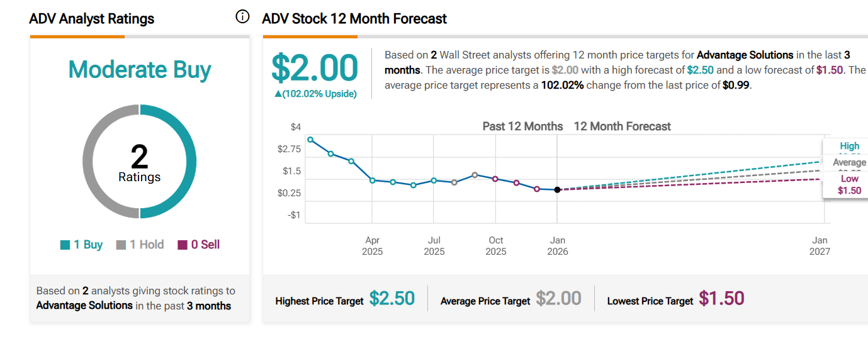Select the black current-price dot at Jan 2026
This screenshot has height=361, width=868.
557,190
